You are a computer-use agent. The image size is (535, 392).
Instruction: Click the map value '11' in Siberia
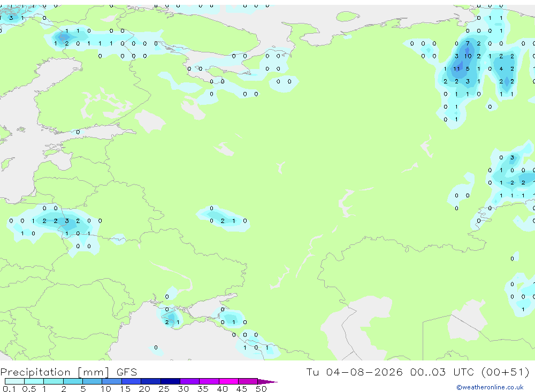456,68
